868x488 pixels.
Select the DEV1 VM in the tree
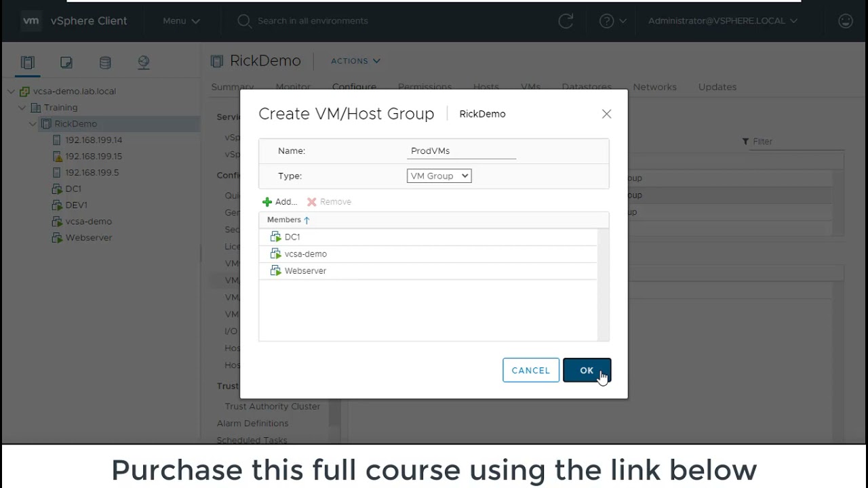pos(76,205)
